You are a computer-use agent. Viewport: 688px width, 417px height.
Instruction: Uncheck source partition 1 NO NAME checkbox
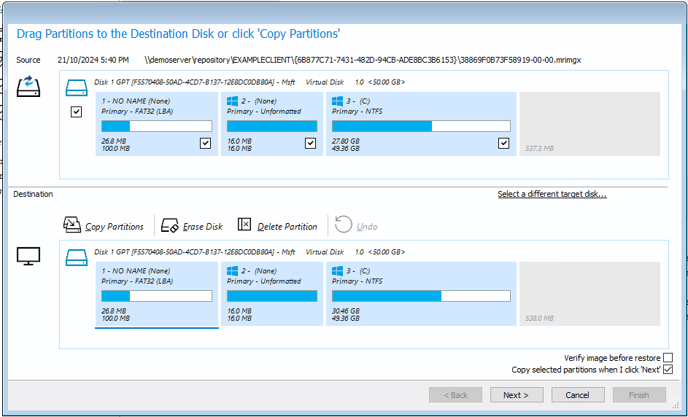pos(205,143)
